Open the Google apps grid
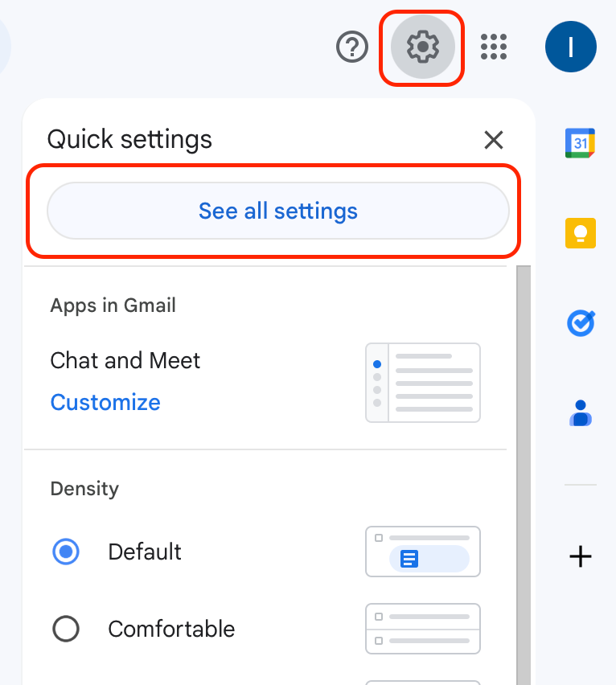The width and height of the screenshot is (616, 685). [494, 47]
